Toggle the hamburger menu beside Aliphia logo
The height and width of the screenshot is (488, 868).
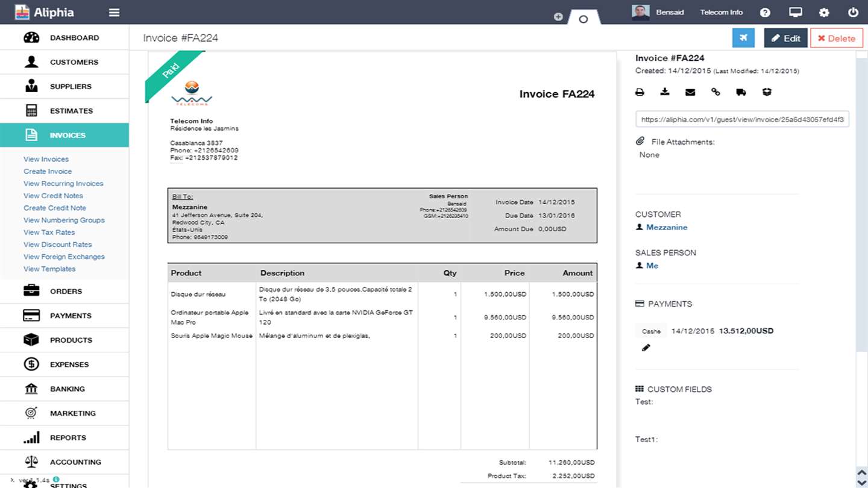(x=114, y=13)
